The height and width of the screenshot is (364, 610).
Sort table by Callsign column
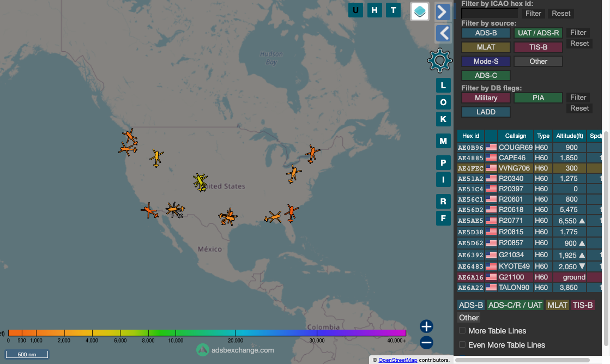point(516,136)
